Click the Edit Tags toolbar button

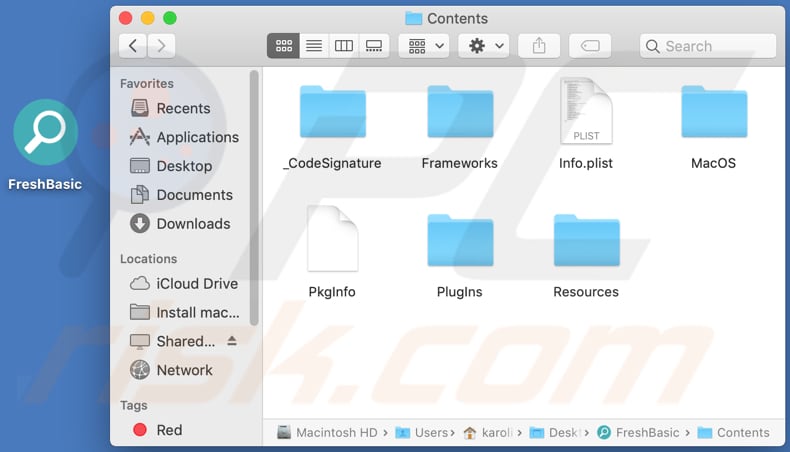(x=590, y=46)
